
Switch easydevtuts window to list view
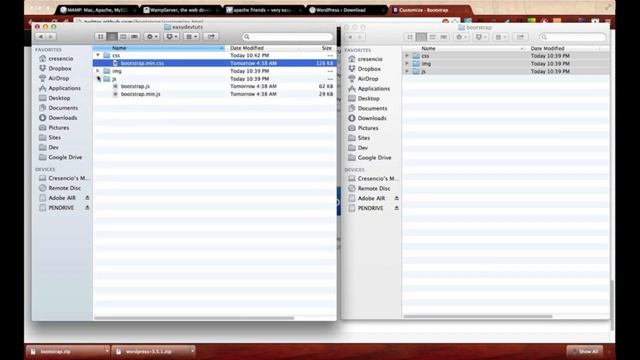(112, 37)
